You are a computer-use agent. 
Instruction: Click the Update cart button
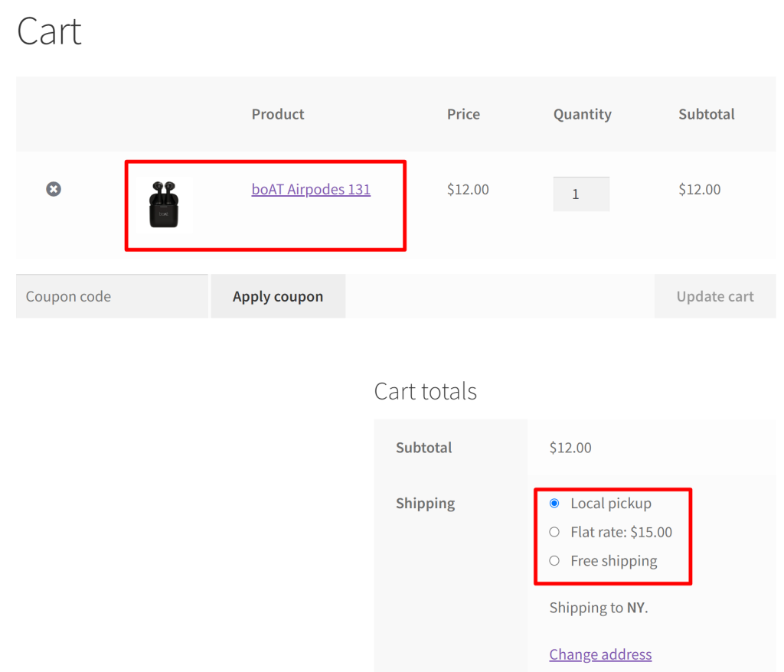click(715, 296)
